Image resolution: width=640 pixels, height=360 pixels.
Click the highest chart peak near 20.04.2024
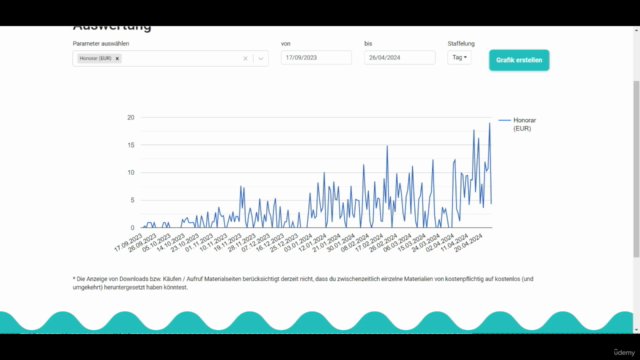coord(489,123)
